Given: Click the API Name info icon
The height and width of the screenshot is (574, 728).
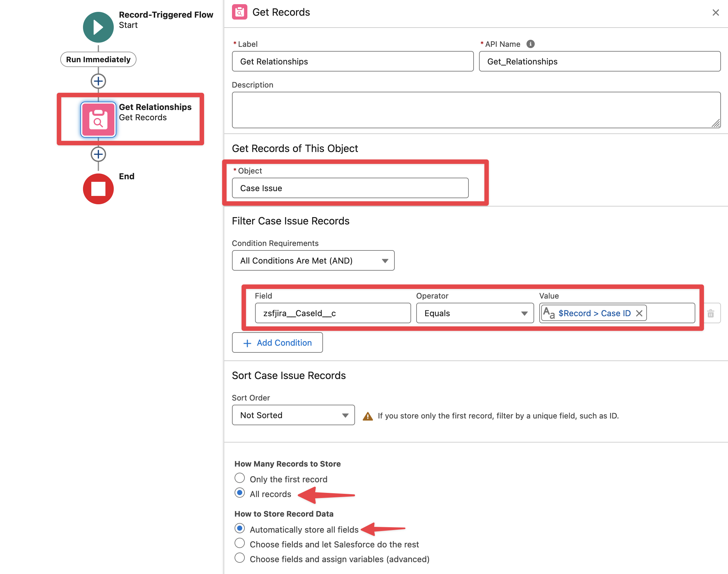Looking at the screenshot, I should 530,44.
